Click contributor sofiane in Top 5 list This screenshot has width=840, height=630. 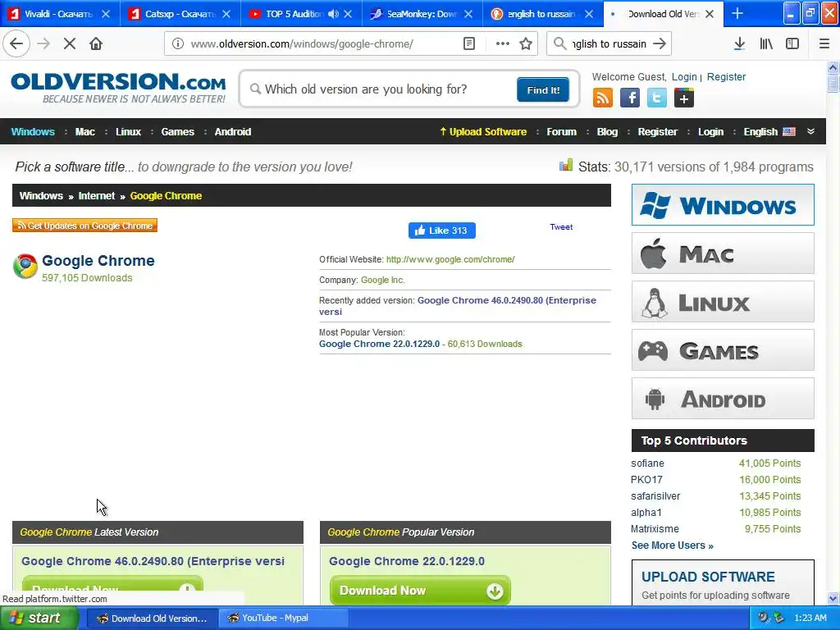point(647,463)
